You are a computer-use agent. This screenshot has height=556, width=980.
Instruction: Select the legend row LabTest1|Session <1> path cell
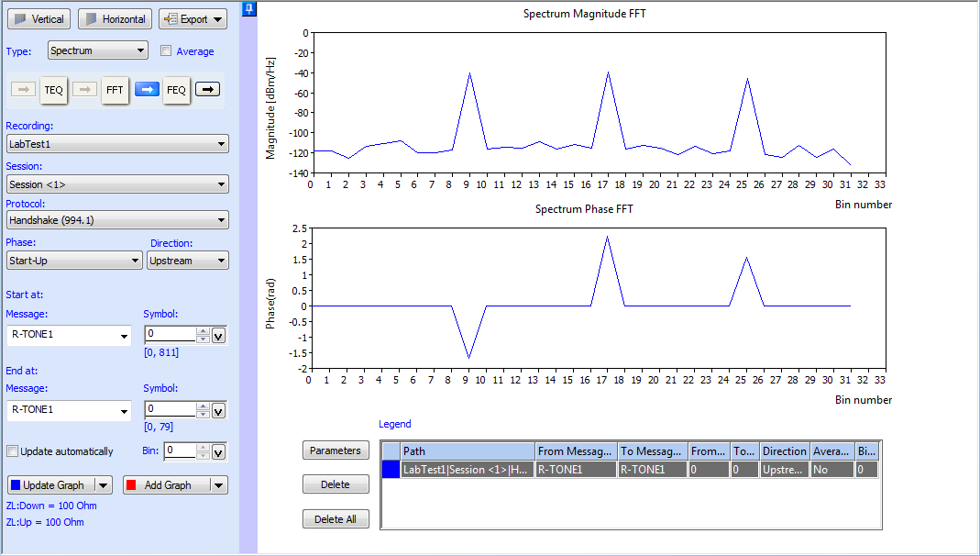tap(468, 470)
